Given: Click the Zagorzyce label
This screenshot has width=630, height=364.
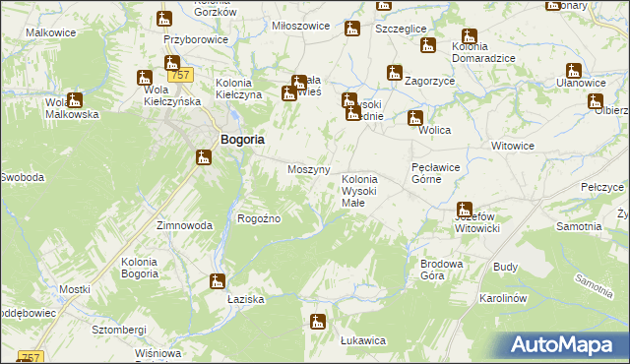Looking at the screenshot, I should coord(429,81).
